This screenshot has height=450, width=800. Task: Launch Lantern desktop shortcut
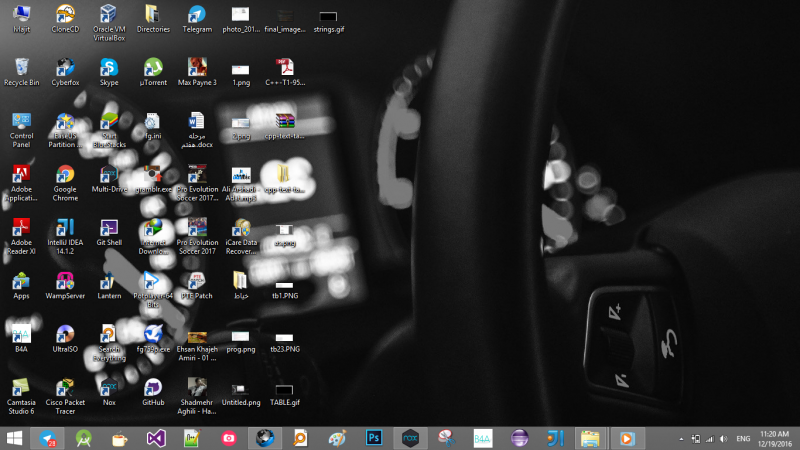tap(109, 286)
